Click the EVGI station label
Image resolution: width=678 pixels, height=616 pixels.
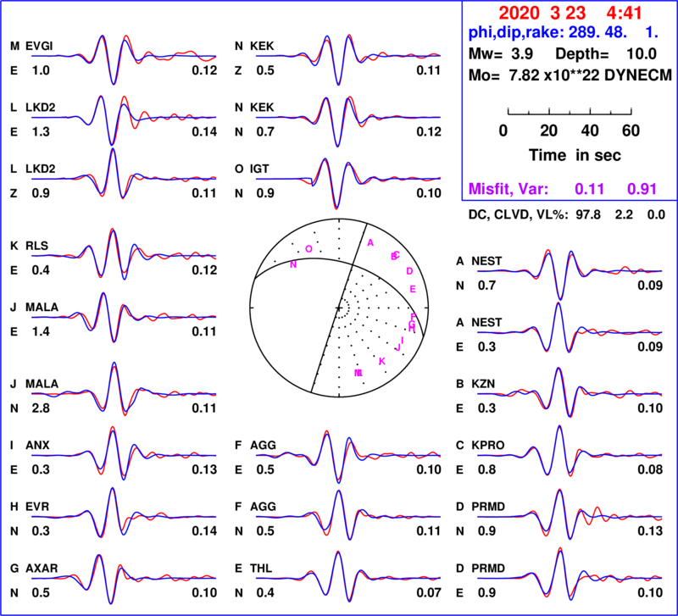coord(39,46)
